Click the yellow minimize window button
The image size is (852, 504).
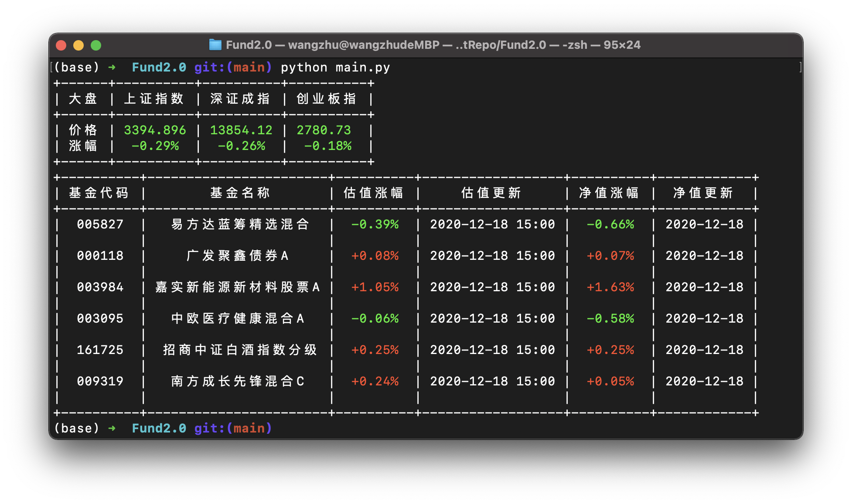[x=78, y=45]
